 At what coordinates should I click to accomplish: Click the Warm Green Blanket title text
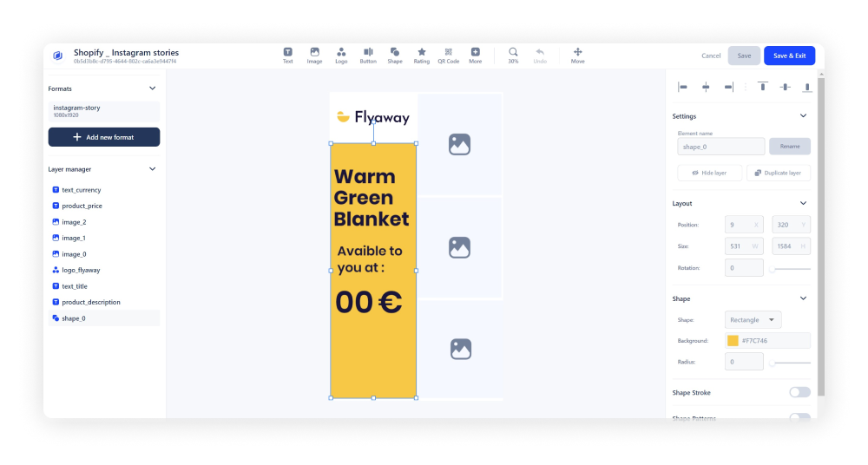pyautogui.click(x=371, y=198)
